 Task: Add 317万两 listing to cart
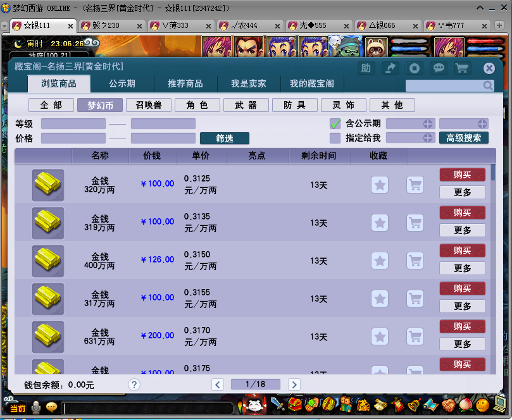point(415,299)
